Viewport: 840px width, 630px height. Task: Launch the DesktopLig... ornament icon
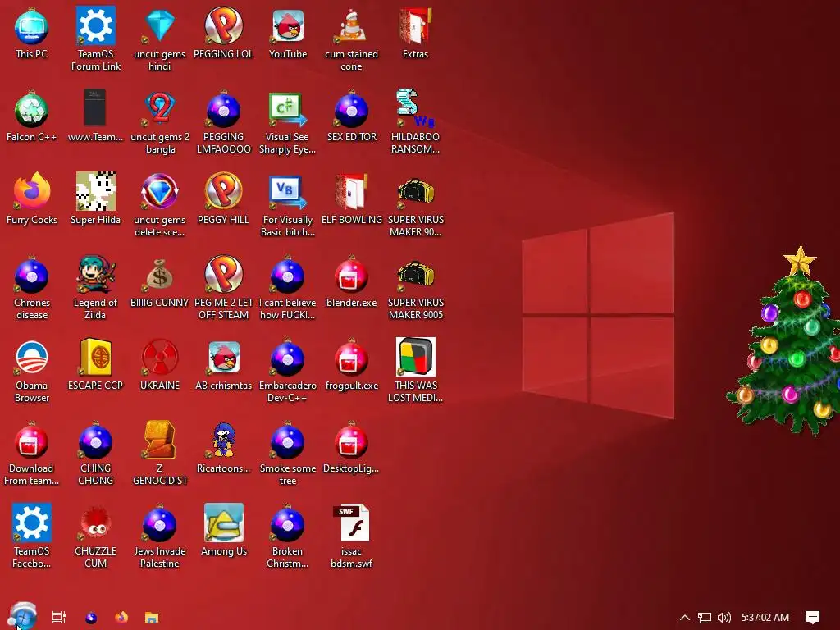(351, 448)
